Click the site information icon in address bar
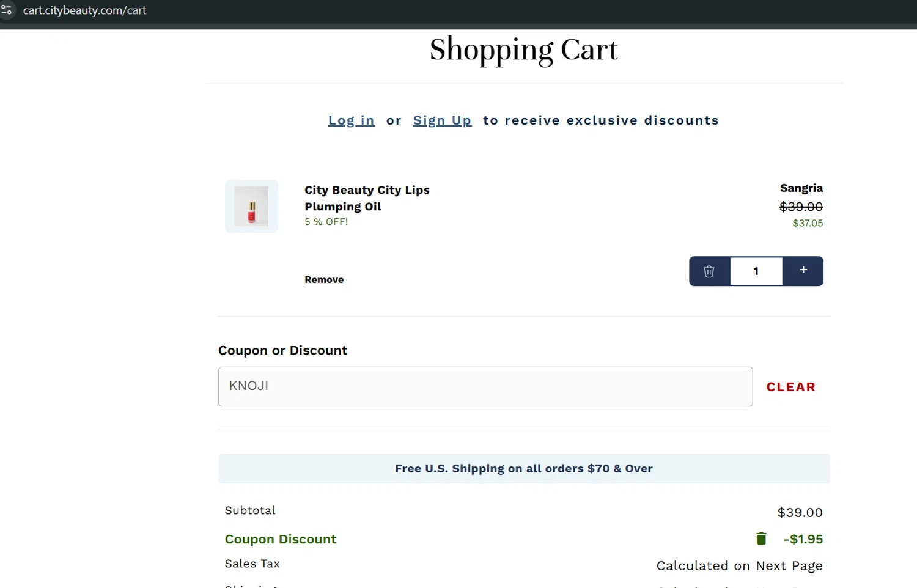Viewport: 917px width, 588px height. tap(7, 10)
